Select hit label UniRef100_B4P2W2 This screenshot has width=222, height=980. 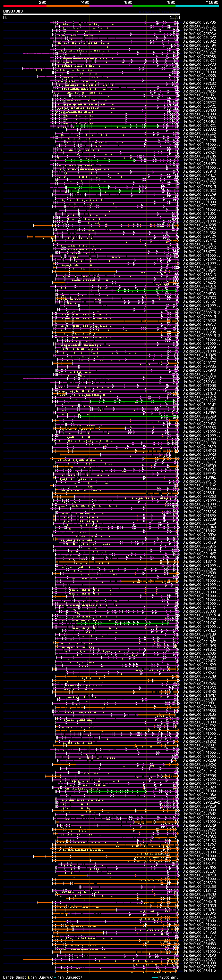(199, 405)
